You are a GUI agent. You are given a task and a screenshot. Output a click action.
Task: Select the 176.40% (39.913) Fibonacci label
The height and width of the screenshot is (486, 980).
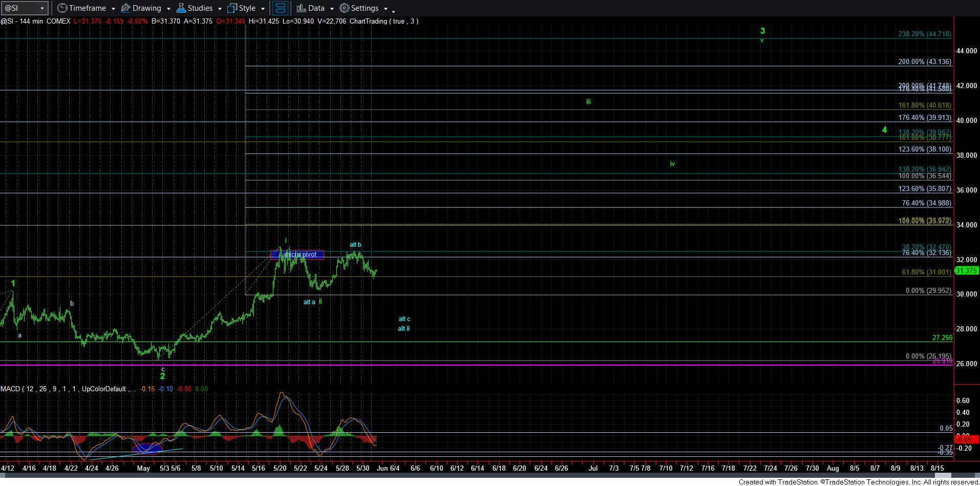pos(925,118)
